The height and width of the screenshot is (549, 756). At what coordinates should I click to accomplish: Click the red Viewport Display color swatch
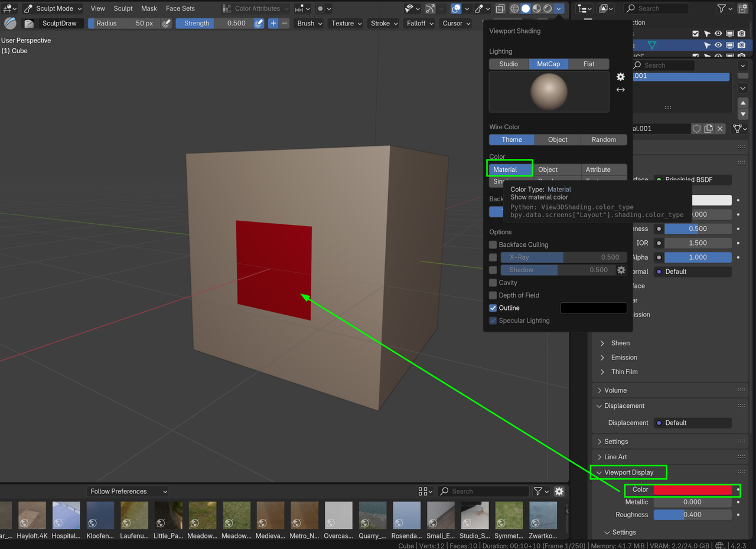tap(692, 490)
